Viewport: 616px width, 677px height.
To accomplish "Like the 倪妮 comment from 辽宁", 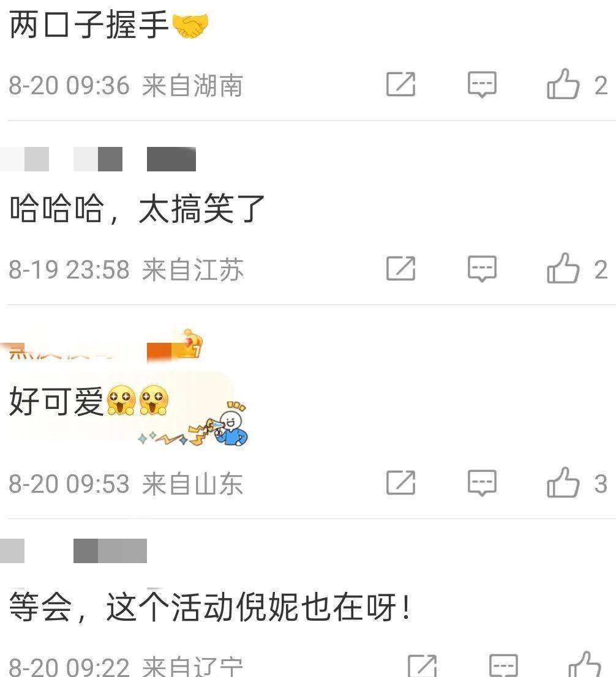I will pos(585,665).
